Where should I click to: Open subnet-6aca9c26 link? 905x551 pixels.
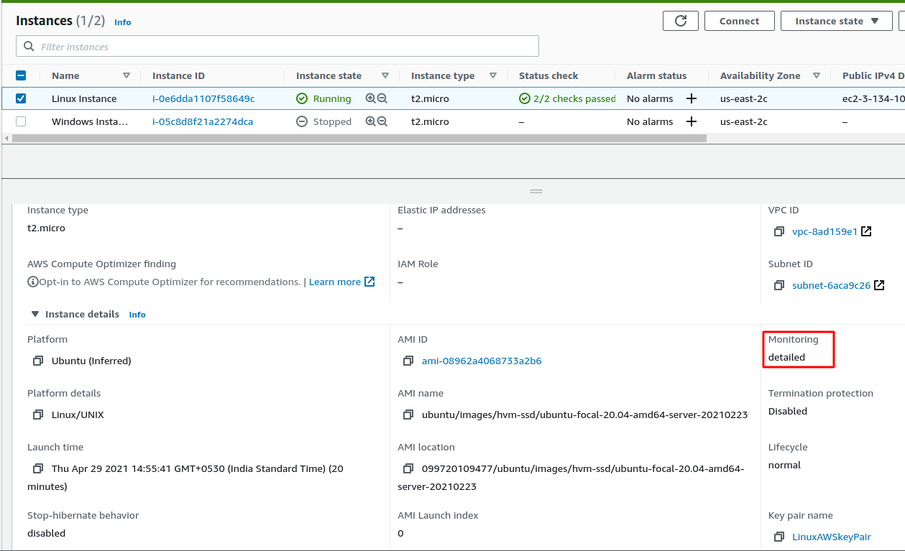click(x=831, y=285)
